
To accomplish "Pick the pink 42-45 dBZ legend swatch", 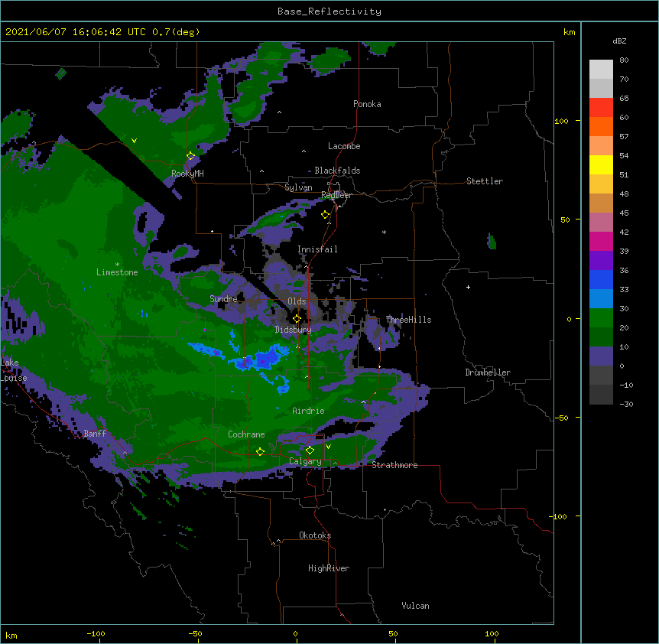I will (x=601, y=223).
